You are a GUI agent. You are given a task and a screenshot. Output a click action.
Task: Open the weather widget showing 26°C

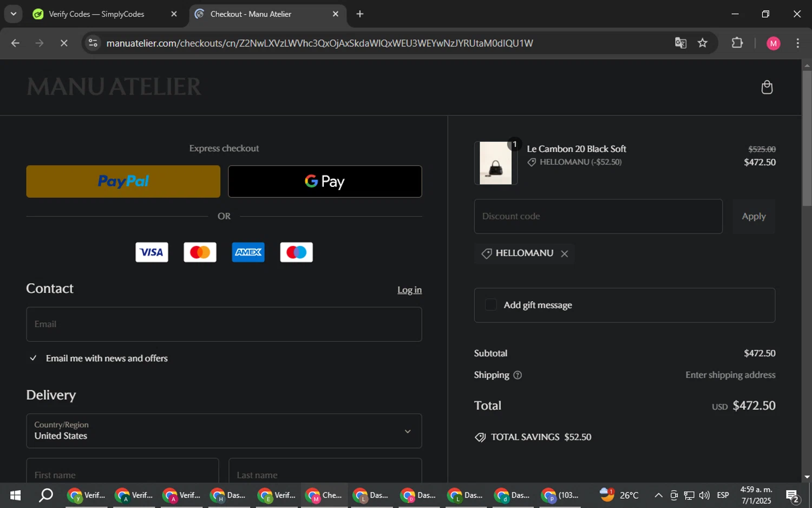point(620,495)
